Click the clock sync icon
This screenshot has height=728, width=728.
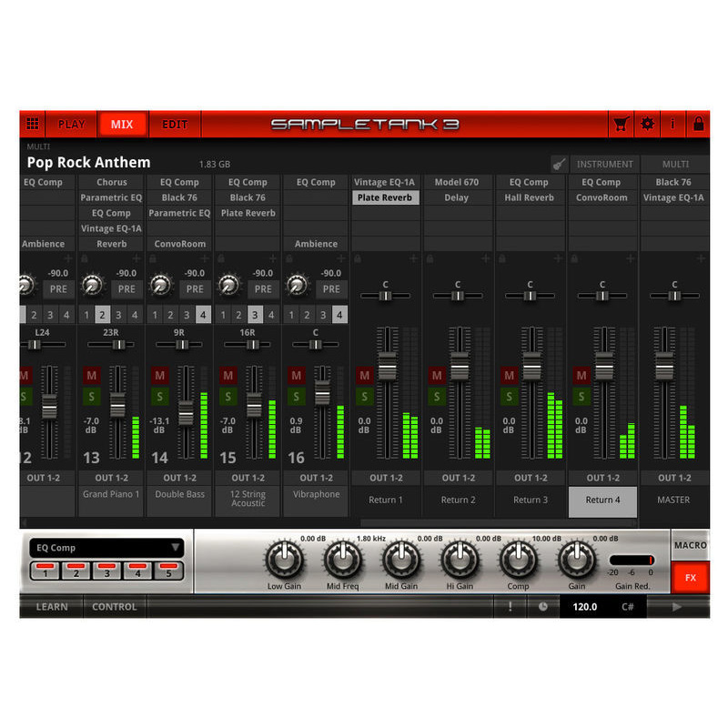(542, 606)
